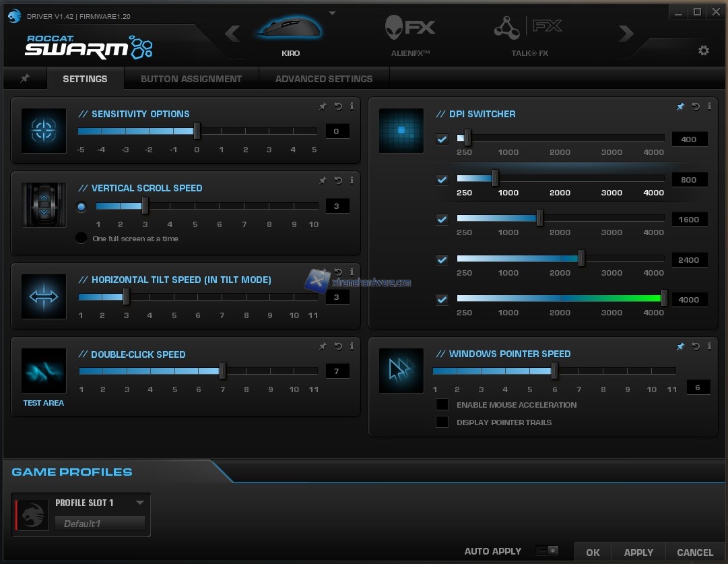Click the pin tab left of Settings
This screenshot has width=728, height=564.
pos(25,79)
